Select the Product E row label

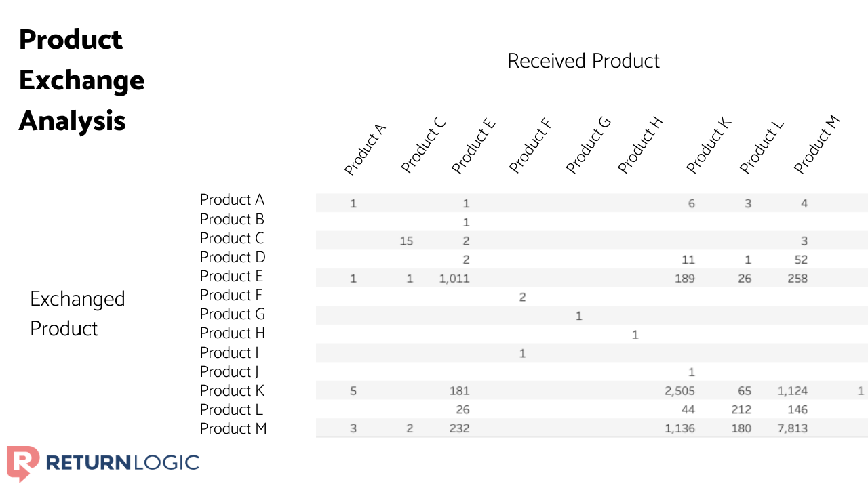[231, 277]
